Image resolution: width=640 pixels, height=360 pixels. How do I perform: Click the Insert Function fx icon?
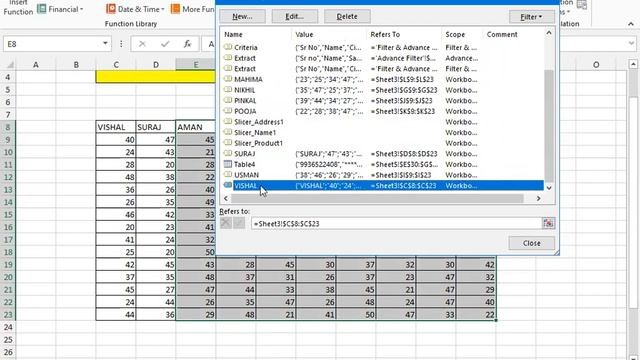pos(187,44)
